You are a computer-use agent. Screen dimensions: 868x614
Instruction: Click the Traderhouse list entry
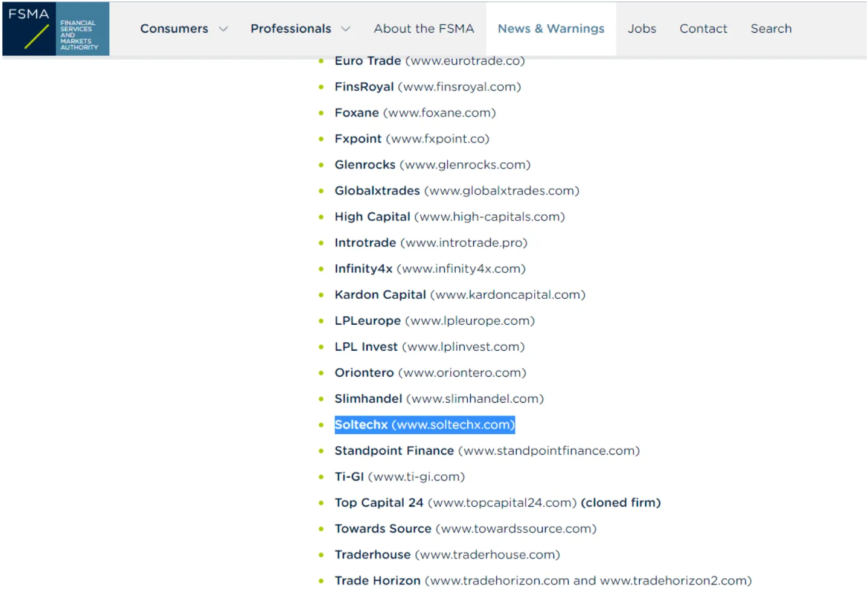pos(447,554)
